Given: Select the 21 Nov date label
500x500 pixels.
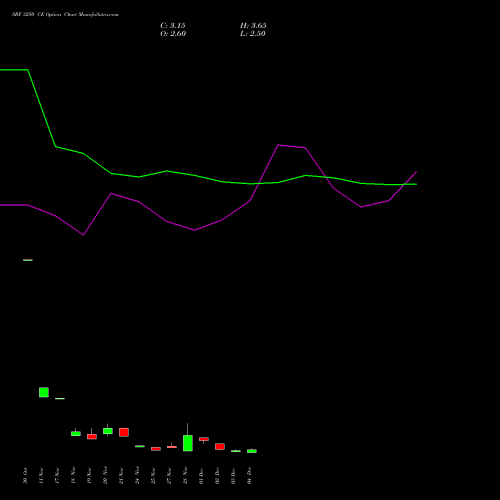Looking at the screenshot, I should click(121, 476).
